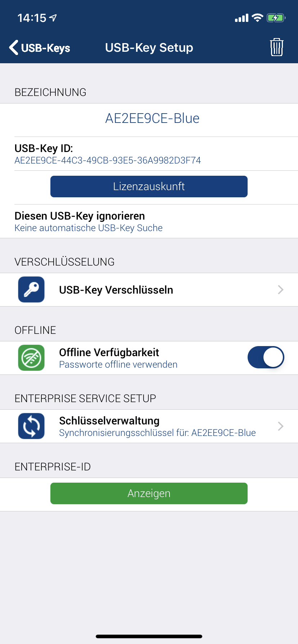Viewport: 298px width, 644px height.
Task: Expand USB-Key Verschlüsseln row chevron
Action: pos(281,290)
